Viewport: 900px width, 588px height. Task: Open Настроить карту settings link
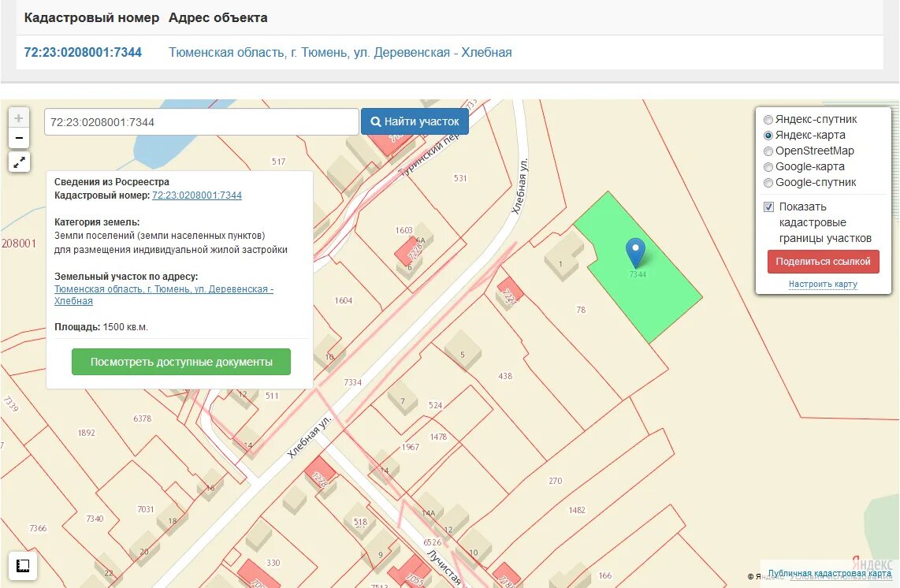[x=823, y=284]
